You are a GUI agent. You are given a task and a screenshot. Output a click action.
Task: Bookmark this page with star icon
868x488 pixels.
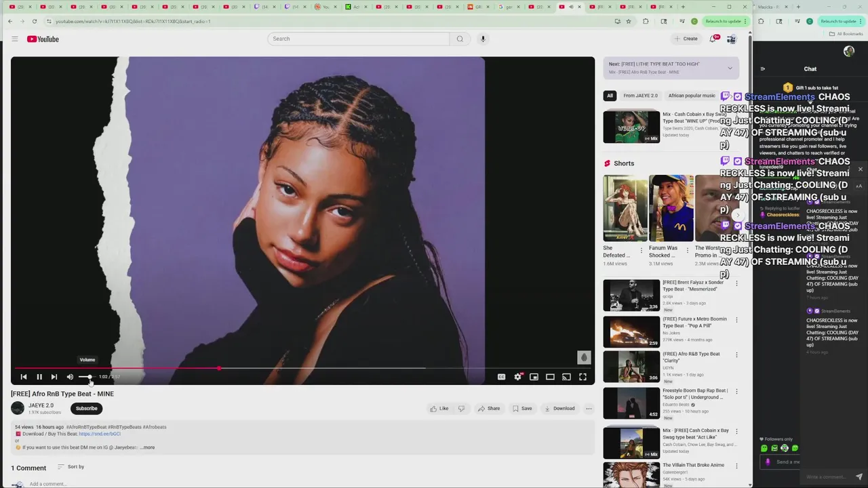point(629,21)
